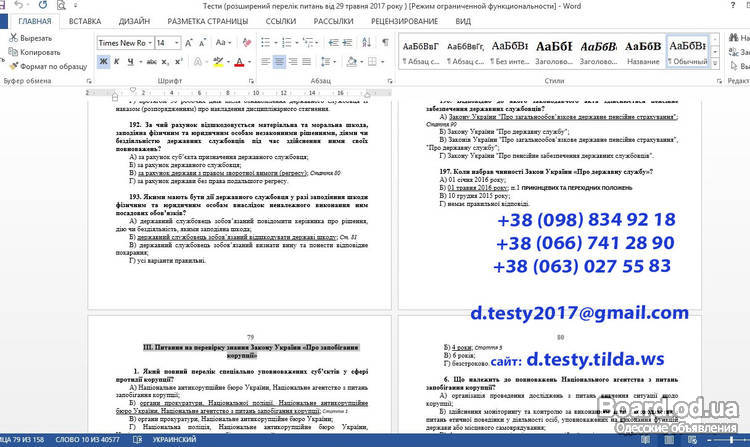
Task: Click the shading paint bucket icon
Action: [x=352, y=62]
